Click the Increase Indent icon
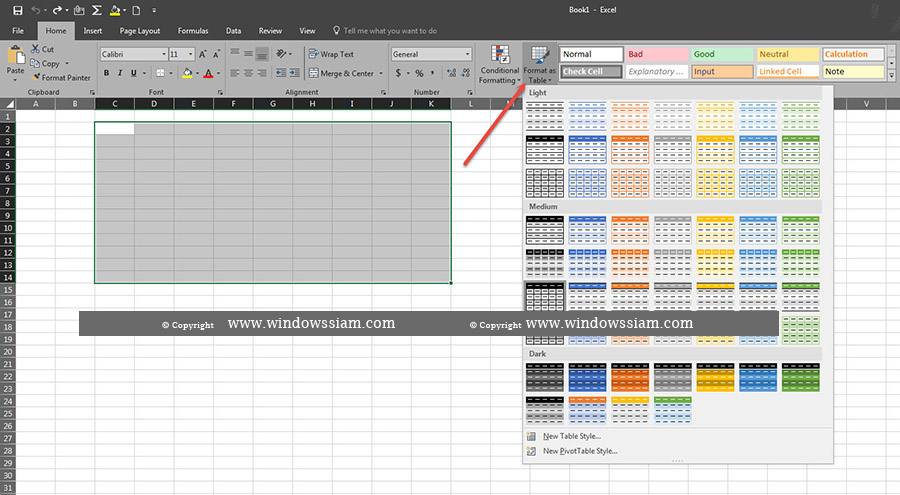Screen dimensions: 900x495 pos(294,73)
